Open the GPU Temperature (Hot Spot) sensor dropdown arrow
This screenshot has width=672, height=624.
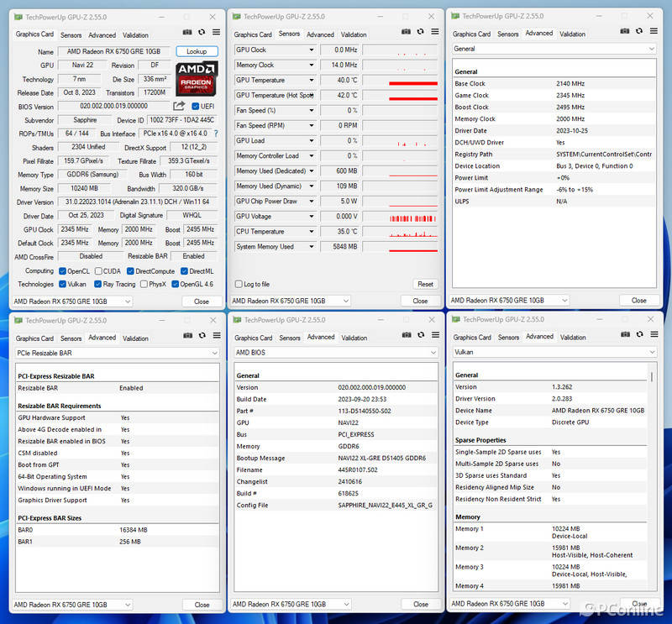click(312, 96)
